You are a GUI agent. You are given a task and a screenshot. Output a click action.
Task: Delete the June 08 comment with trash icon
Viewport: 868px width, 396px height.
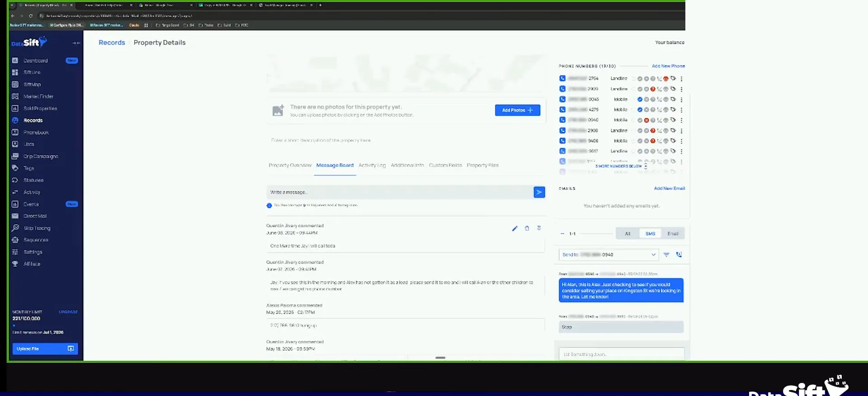click(x=527, y=228)
